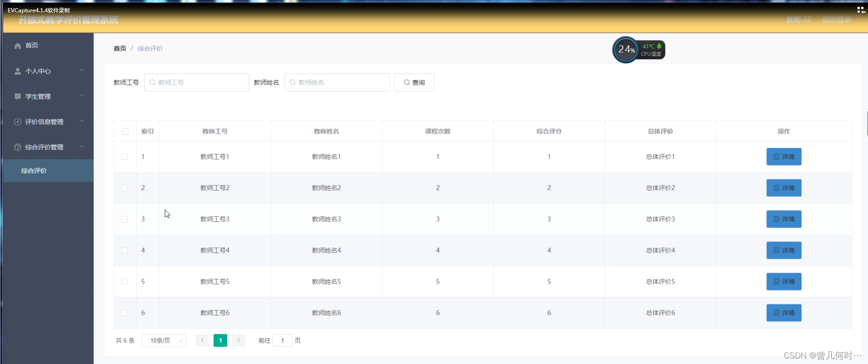Image resolution: width=868 pixels, height=364 pixels.
Task: Click 教师 22 user name
Action: [799, 20]
